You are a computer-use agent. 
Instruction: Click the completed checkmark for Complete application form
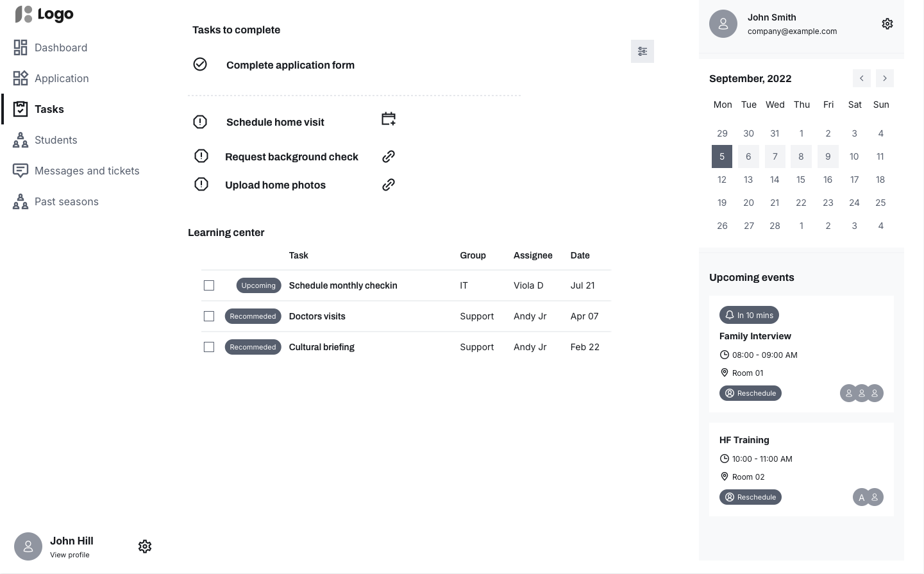pyautogui.click(x=200, y=64)
